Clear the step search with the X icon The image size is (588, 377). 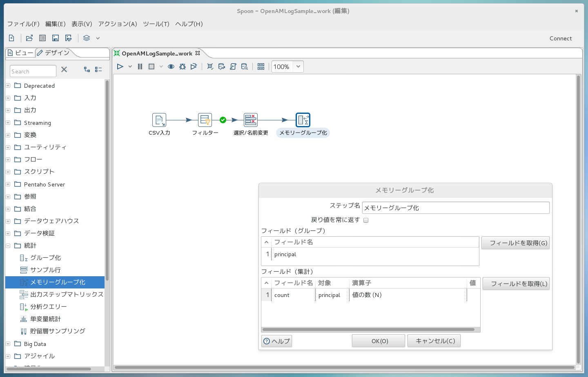(64, 69)
